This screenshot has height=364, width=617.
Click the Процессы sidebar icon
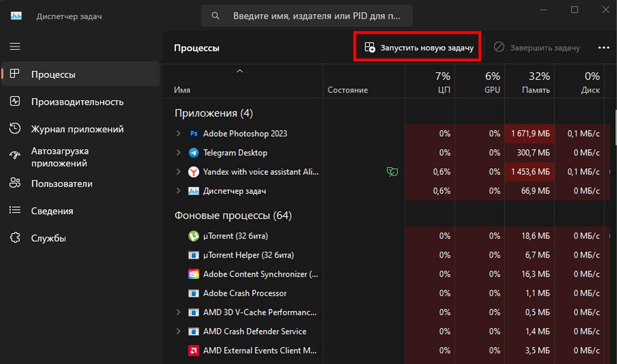click(x=15, y=74)
